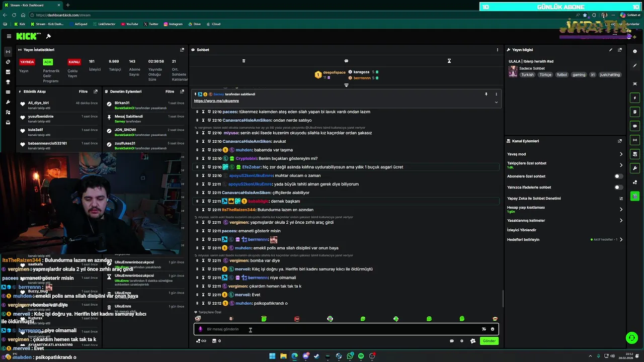
Task: Click the EfeZobar username in chat
Action: (x=252, y=167)
